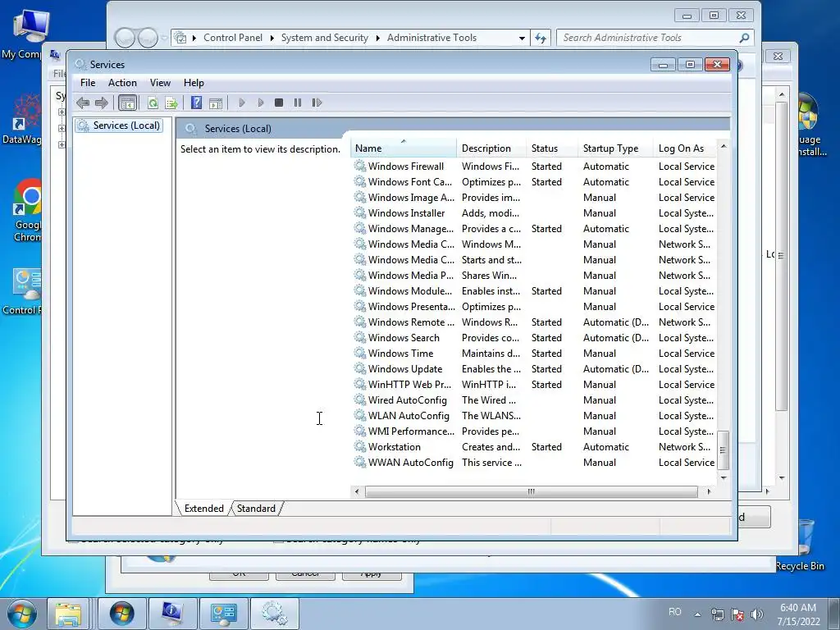Show hidden tray icons arrow
Image resolution: width=840 pixels, height=630 pixels.
tap(697, 614)
